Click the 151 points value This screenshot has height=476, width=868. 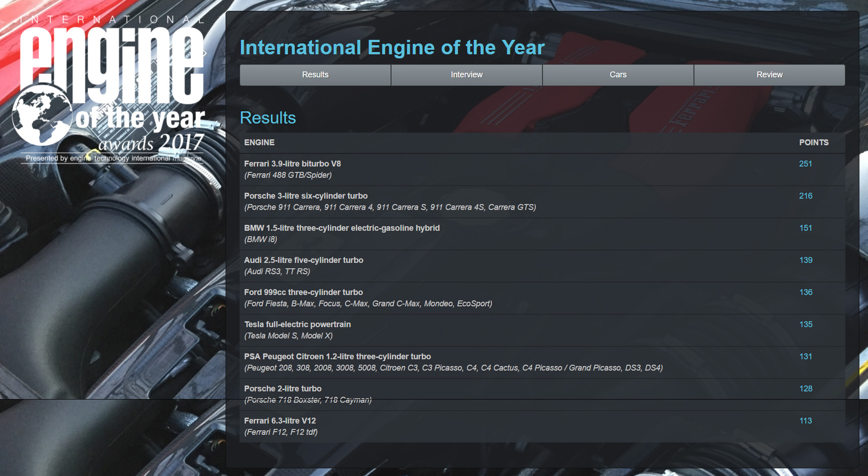(x=806, y=228)
